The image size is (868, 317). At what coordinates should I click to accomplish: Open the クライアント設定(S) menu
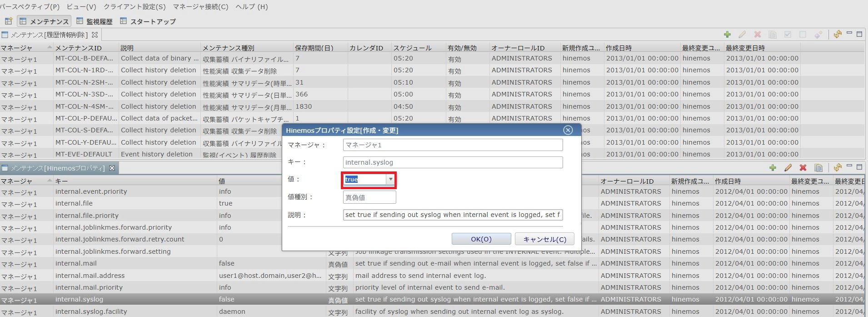pos(135,7)
